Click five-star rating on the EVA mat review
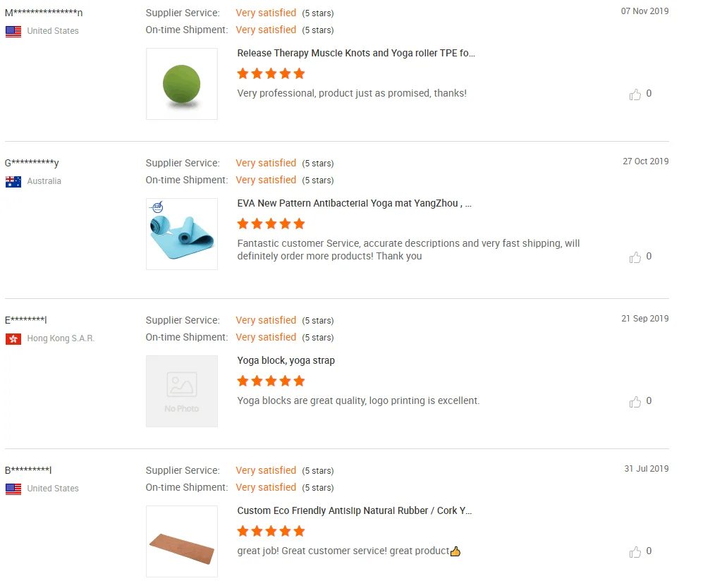 pyautogui.click(x=271, y=223)
